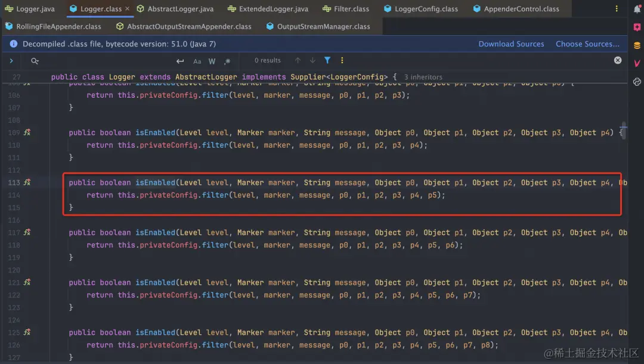Toggle Regex search option
Viewport: 644px width, 364px height.
tap(227, 61)
